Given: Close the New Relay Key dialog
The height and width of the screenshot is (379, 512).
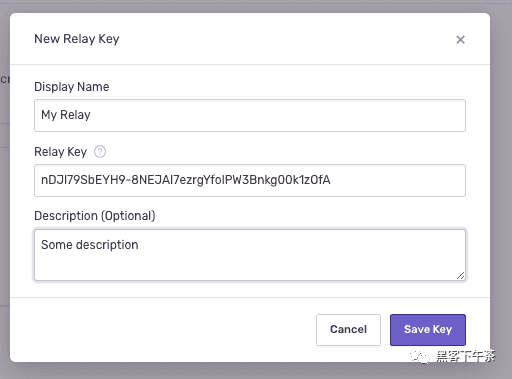Looking at the screenshot, I should (x=460, y=40).
